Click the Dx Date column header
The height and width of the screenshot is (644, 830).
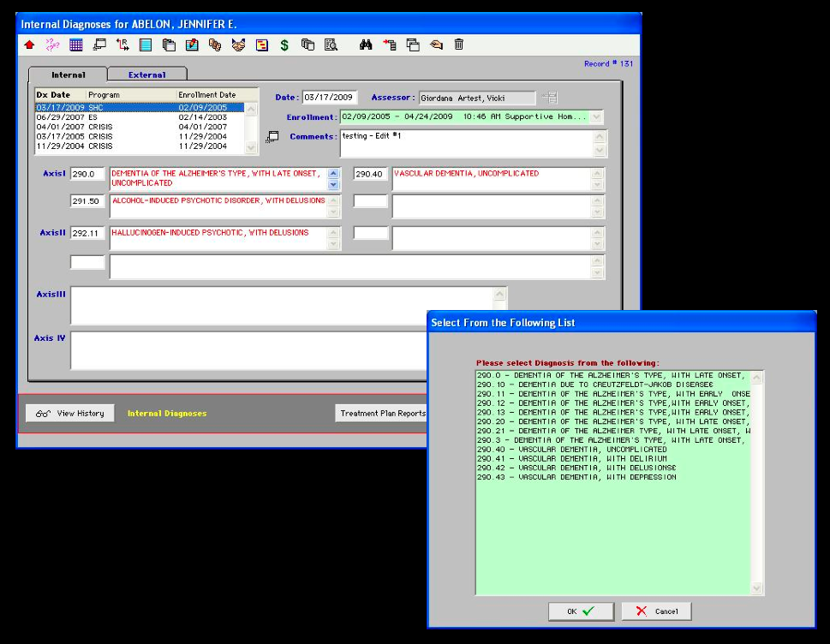point(53,95)
